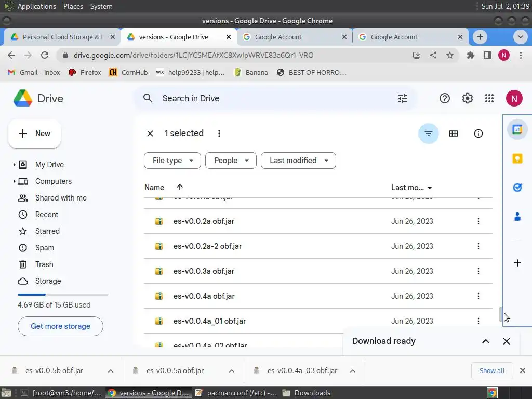More actions for es-v0.0.2a-2 obf.jar
This screenshot has width=532, height=399.
(x=478, y=246)
